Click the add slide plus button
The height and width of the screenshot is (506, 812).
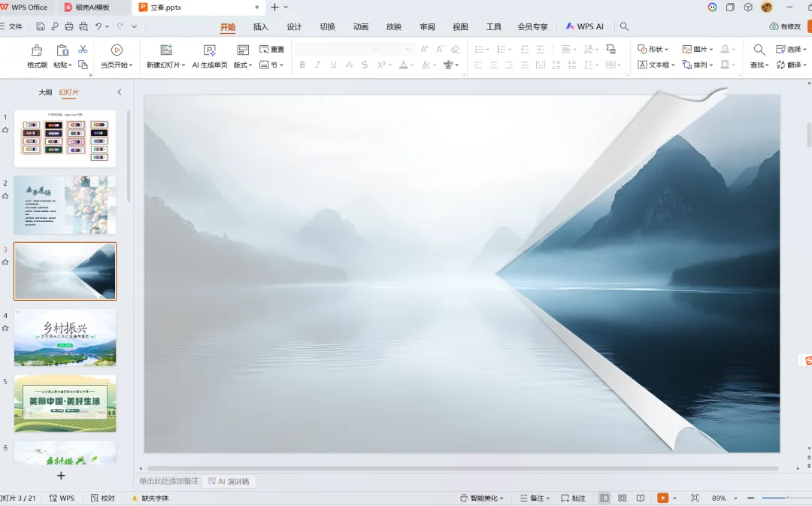(61, 475)
